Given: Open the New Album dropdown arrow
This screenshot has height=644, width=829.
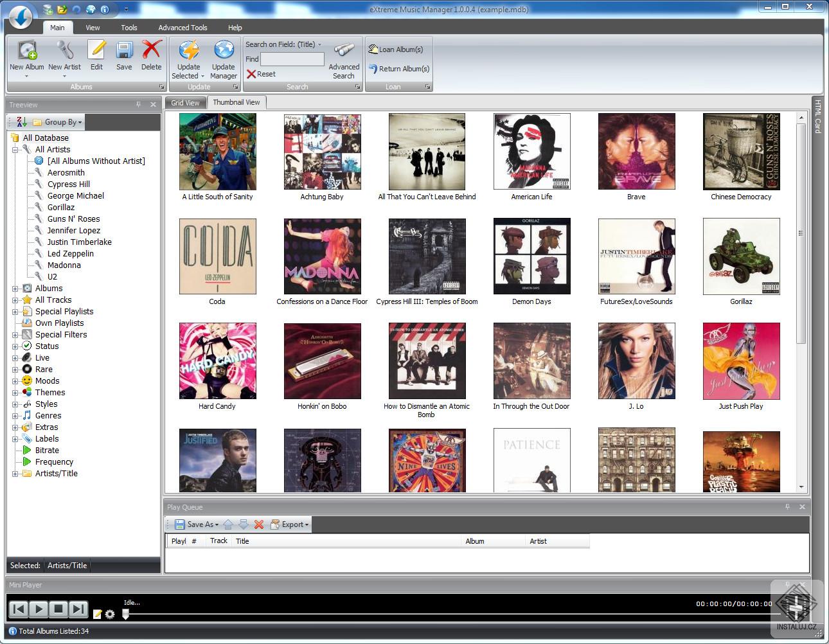Looking at the screenshot, I should [26, 76].
